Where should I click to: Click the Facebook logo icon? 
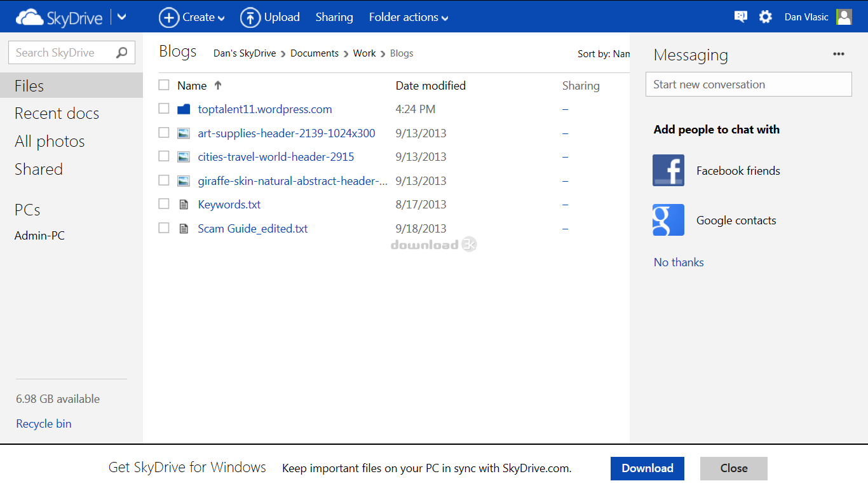coord(668,170)
